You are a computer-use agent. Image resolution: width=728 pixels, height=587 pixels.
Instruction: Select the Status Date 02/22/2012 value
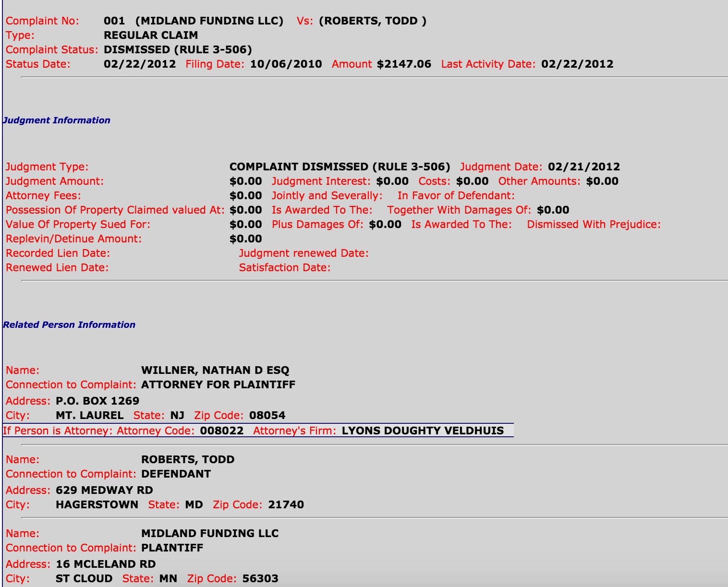[x=140, y=64]
